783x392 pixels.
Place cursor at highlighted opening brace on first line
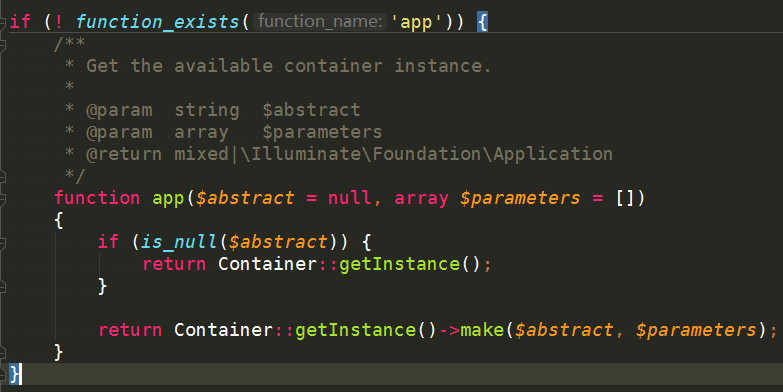pos(482,22)
